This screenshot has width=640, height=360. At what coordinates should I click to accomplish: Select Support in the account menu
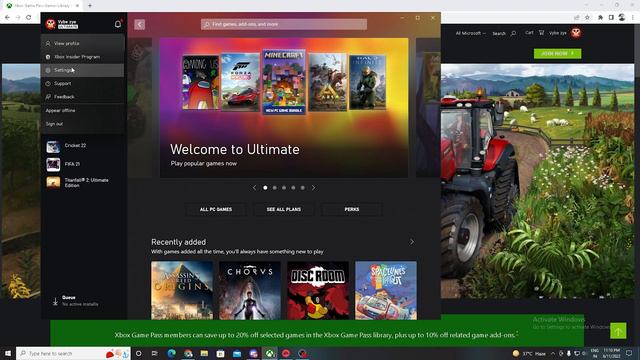pos(82,84)
